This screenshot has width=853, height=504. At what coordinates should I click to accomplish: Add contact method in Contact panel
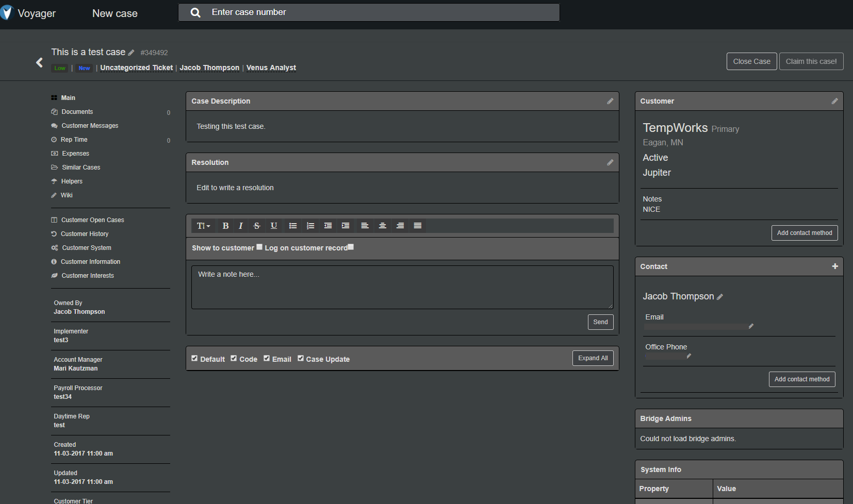801,379
